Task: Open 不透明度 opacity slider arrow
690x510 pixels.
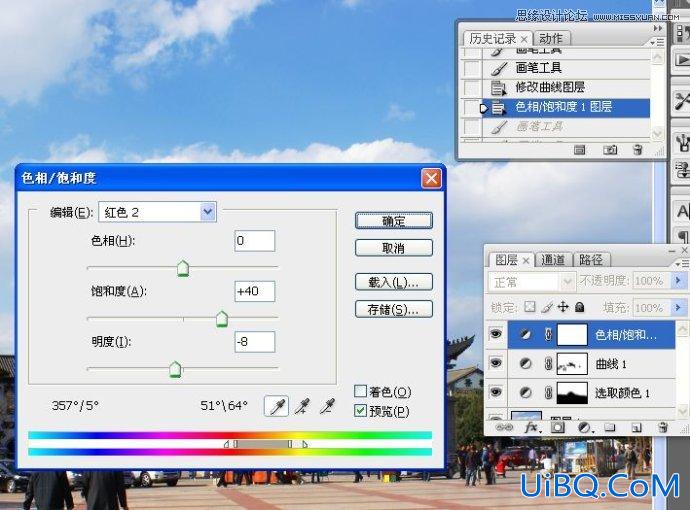Action: pyautogui.click(x=678, y=280)
